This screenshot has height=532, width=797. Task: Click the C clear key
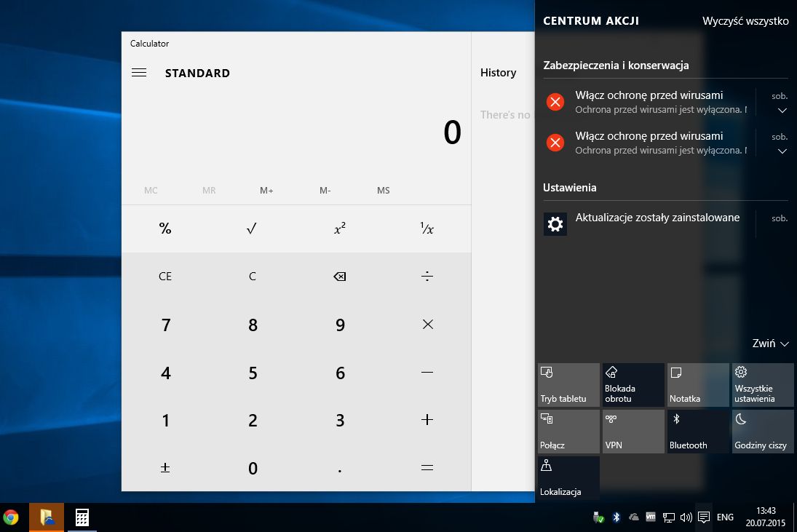coord(252,277)
